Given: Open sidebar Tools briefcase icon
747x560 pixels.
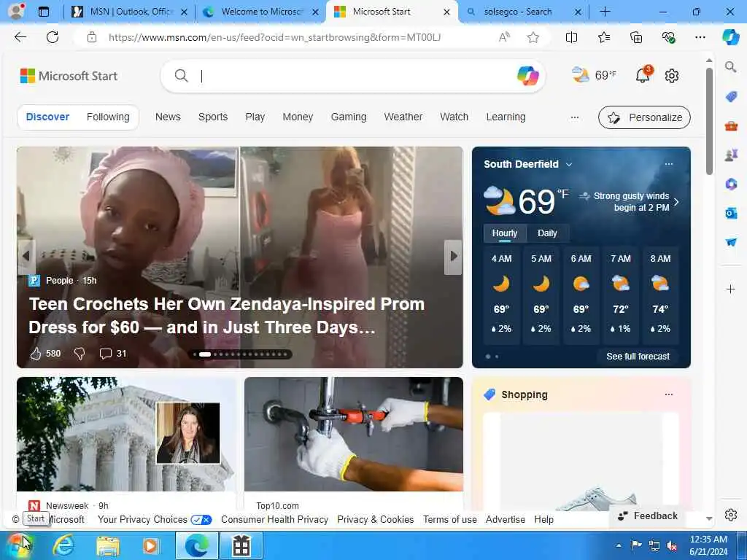Looking at the screenshot, I should pyautogui.click(x=731, y=126).
